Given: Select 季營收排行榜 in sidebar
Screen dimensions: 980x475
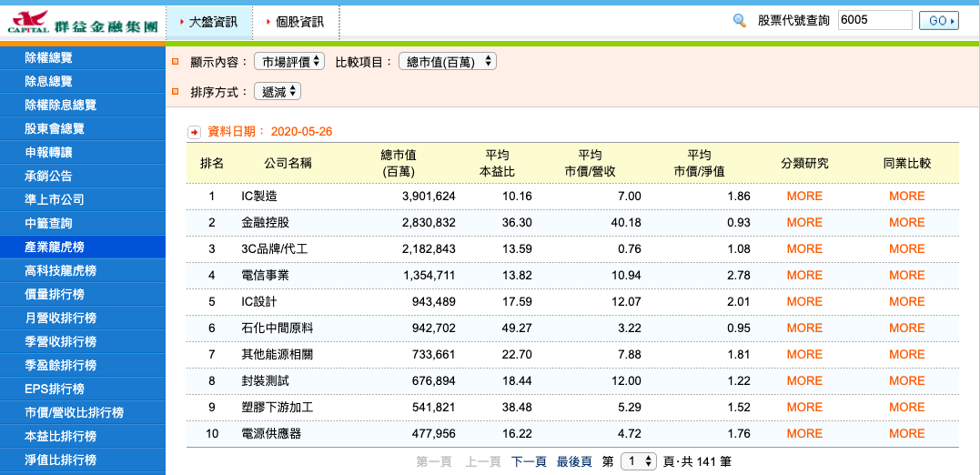Looking at the screenshot, I should tap(83, 342).
